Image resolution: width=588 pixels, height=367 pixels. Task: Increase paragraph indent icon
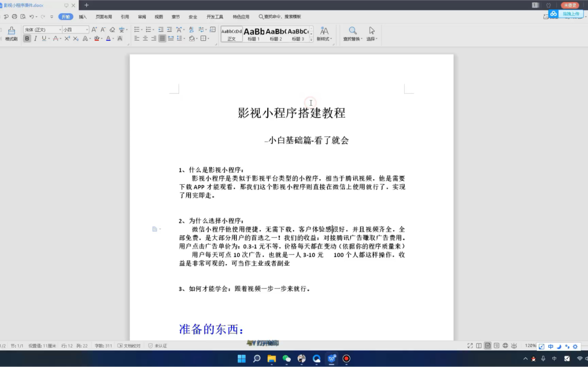(x=169, y=30)
